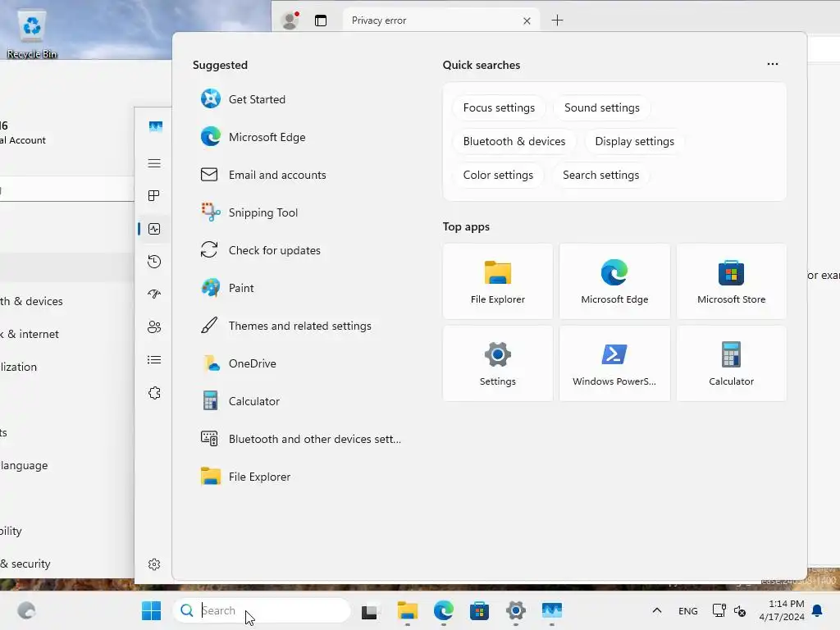Open Task Manager Performance page icon
840x630 pixels.
(154, 230)
